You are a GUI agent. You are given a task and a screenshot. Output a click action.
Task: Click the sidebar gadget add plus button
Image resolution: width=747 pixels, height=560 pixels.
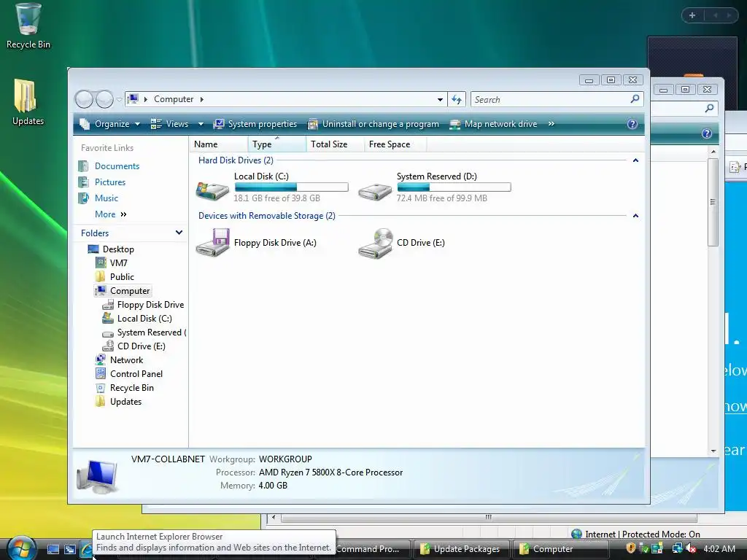click(692, 15)
